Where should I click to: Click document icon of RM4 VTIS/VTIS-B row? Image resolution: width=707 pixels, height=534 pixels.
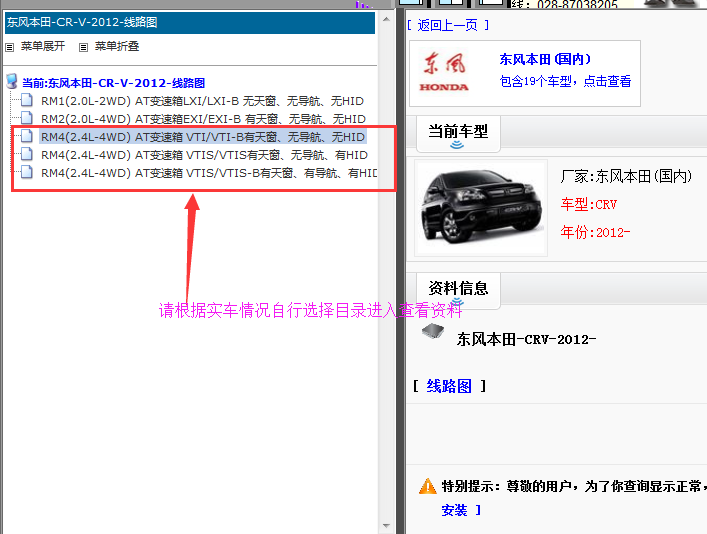pos(27,172)
